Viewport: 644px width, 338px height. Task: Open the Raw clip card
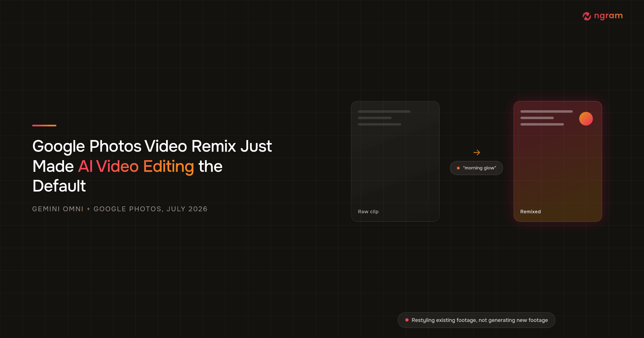click(395, 161)
